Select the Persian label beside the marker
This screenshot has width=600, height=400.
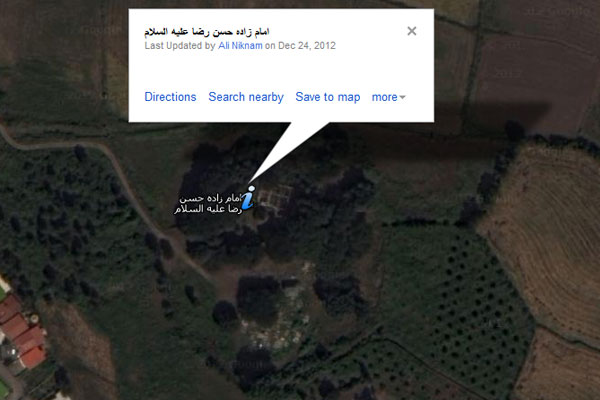[208, 204]
